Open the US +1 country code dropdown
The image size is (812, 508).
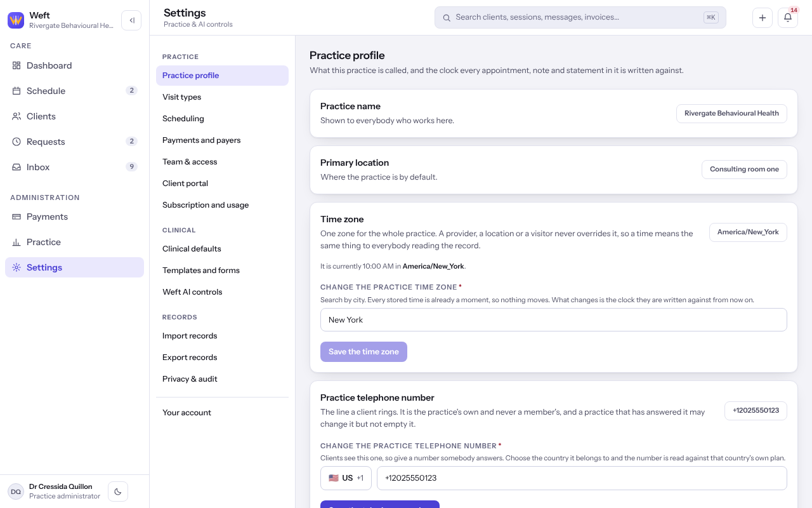(x=346, y=478)
